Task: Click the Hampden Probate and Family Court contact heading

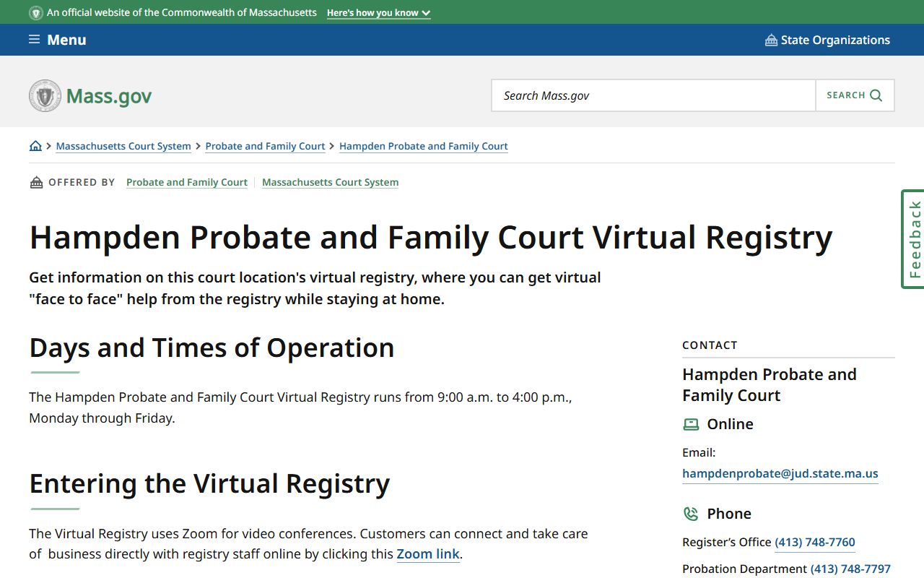Action: coord(770,385)
